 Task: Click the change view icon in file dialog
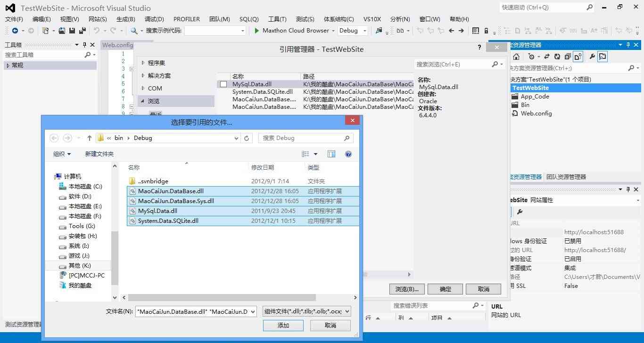(305, 154)
